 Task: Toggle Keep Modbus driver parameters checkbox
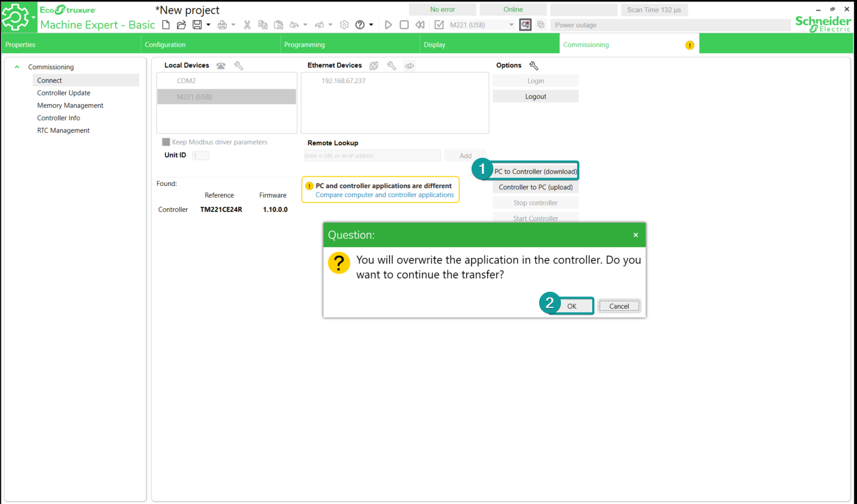pyautogui.click(x=166, y=142)
